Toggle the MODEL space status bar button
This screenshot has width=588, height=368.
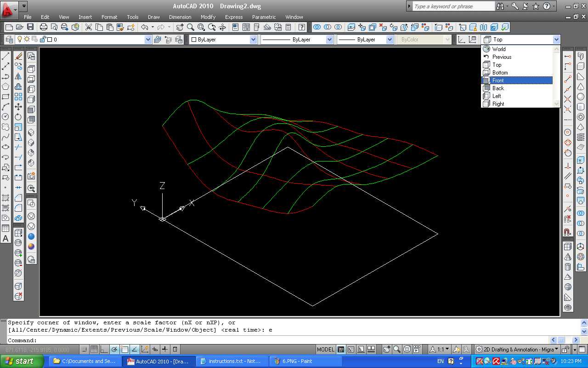[326, 349]
